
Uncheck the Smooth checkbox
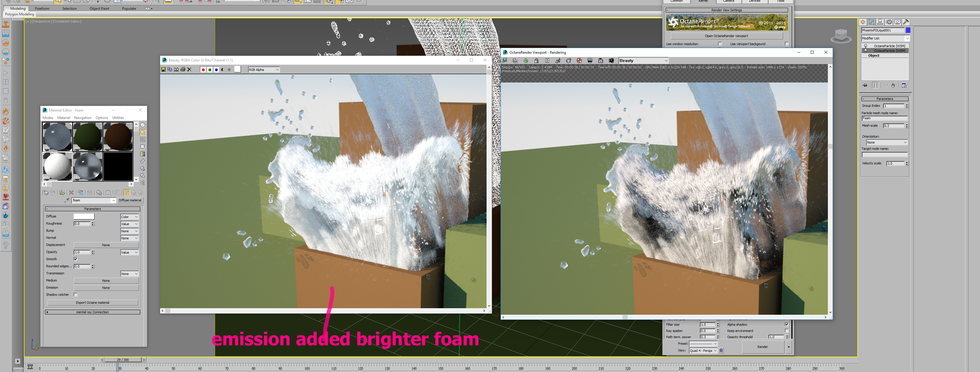(75, 259)
